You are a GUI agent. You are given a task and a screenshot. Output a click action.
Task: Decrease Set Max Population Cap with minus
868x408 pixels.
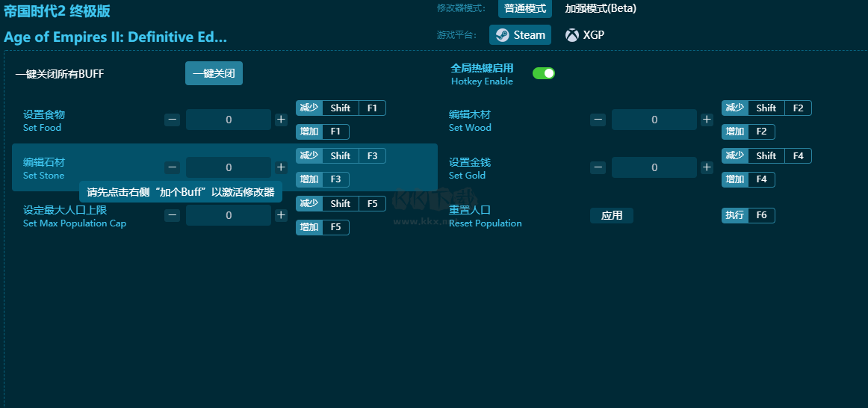click(x=172, y=215)
